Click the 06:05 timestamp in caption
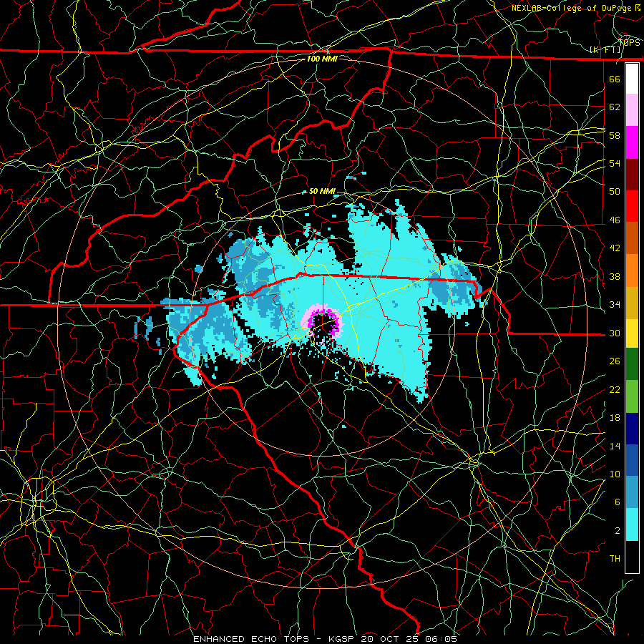 click(x=441, y=639)
